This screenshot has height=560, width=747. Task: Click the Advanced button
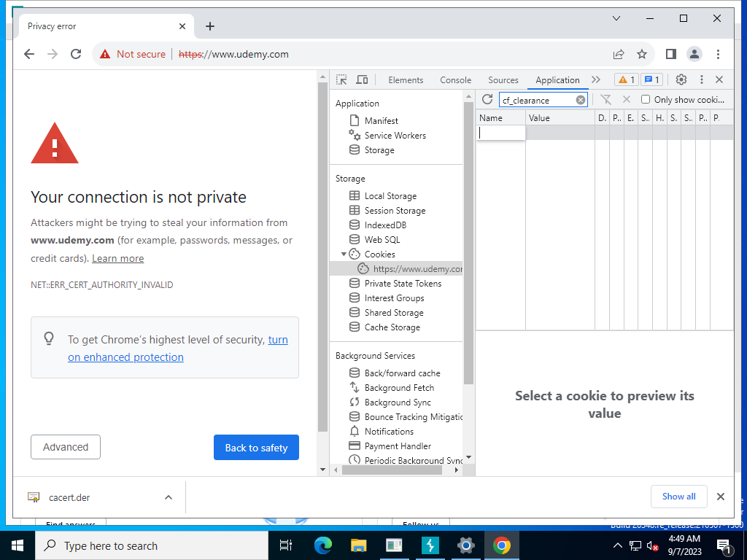point(66,447)
